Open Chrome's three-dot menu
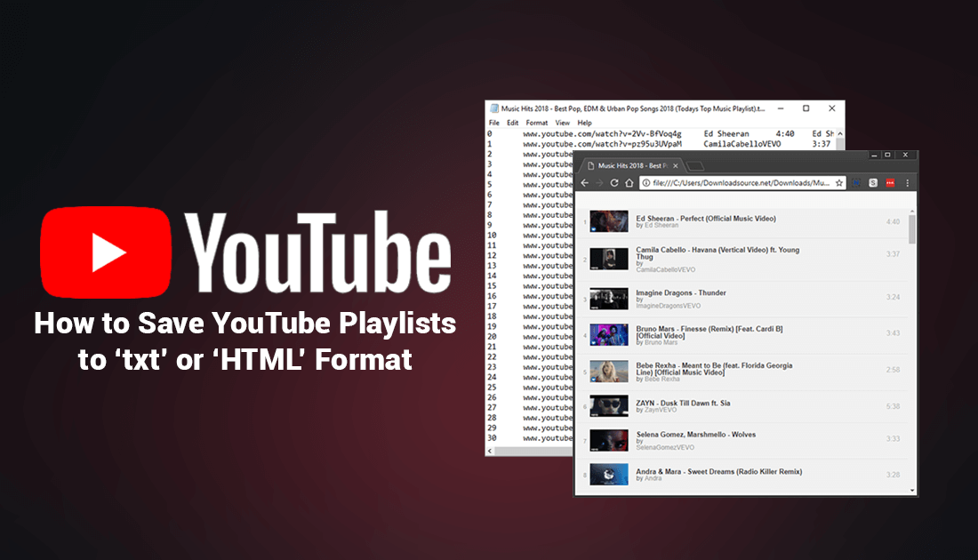The width and height of the screenshot is (978, 560). [x=908, y=183]
